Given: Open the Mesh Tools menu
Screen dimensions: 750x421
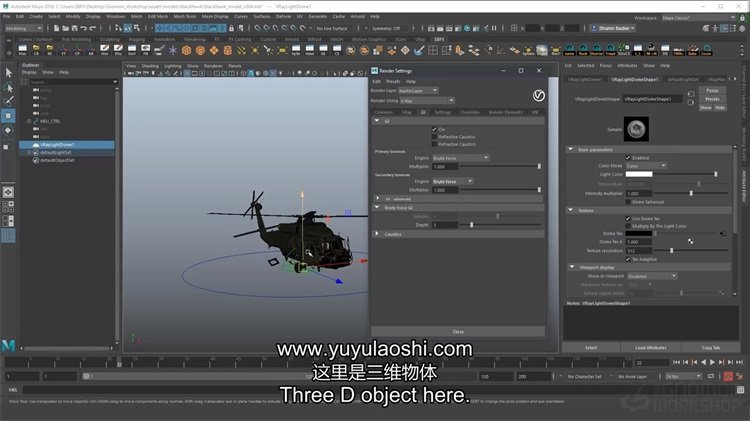Looking at the screenshot, I should 185,16.
